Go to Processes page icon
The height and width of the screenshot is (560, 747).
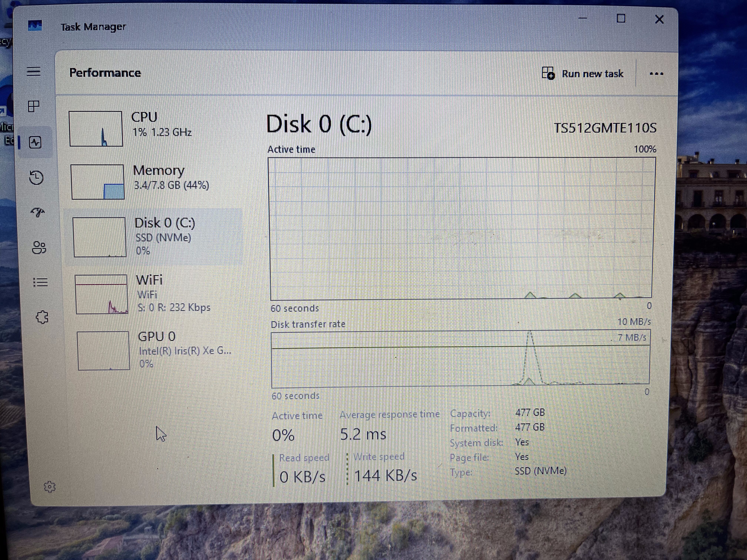pos(33,107)
